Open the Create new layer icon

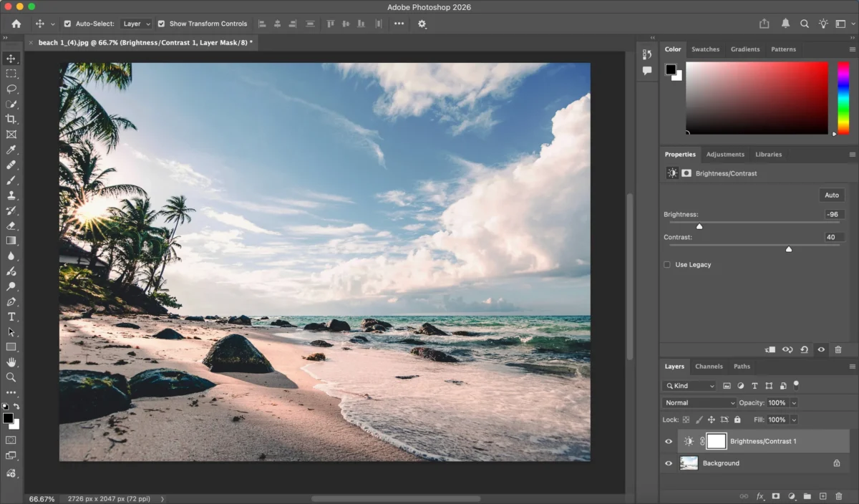823,495
